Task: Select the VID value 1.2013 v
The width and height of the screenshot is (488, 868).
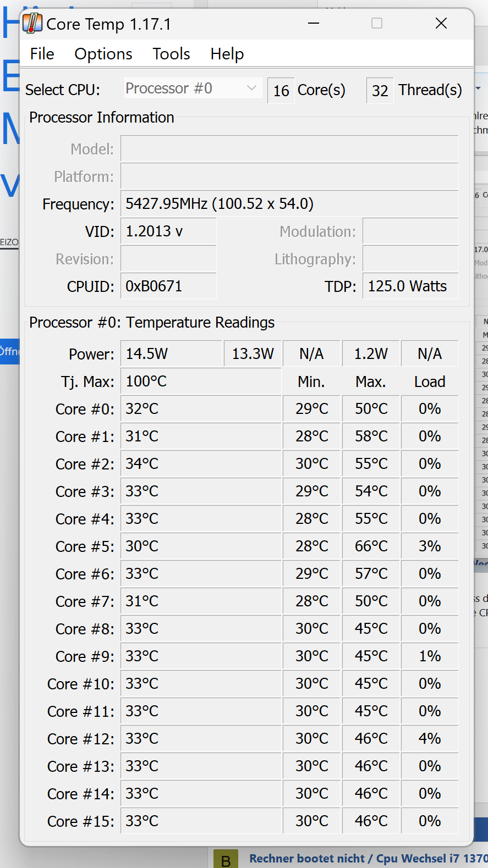Action: coord(168,231)
